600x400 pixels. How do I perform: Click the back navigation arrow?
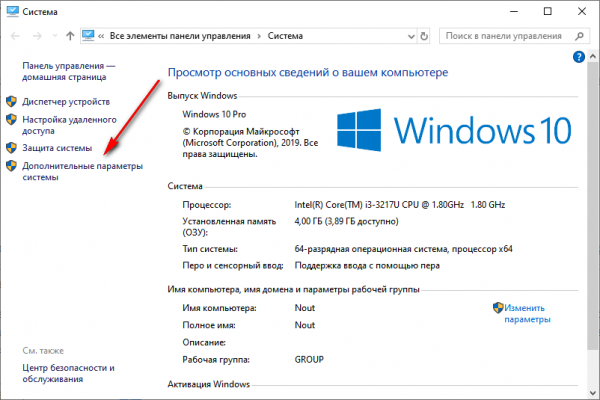coord(15,36)
